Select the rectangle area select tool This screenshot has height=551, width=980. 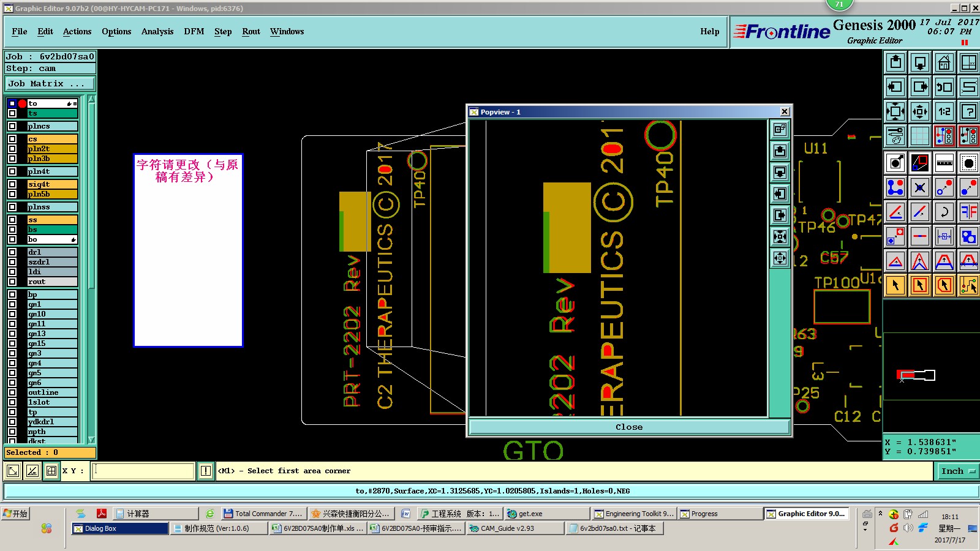tap(920, 285)
